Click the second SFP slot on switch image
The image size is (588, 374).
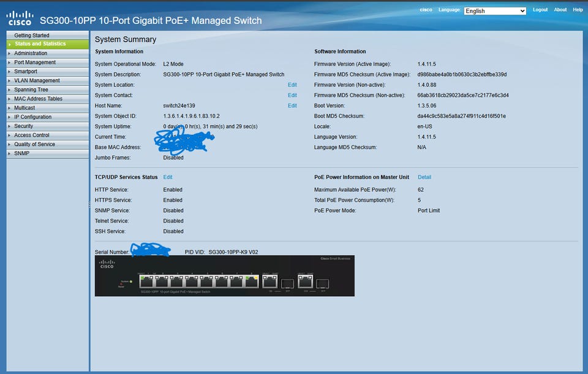pyautogui.click(x=323, y=283)
